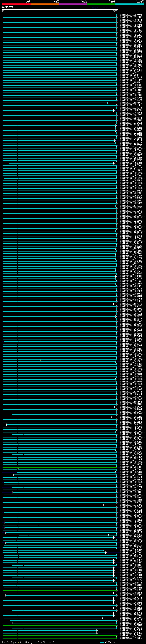
Task: Click the cyan ~100% identity legend segment
Action: click(x=130, y=4)
